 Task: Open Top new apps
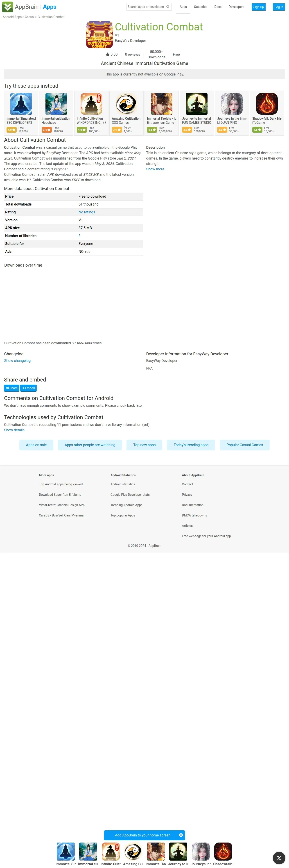pos(144,445)
